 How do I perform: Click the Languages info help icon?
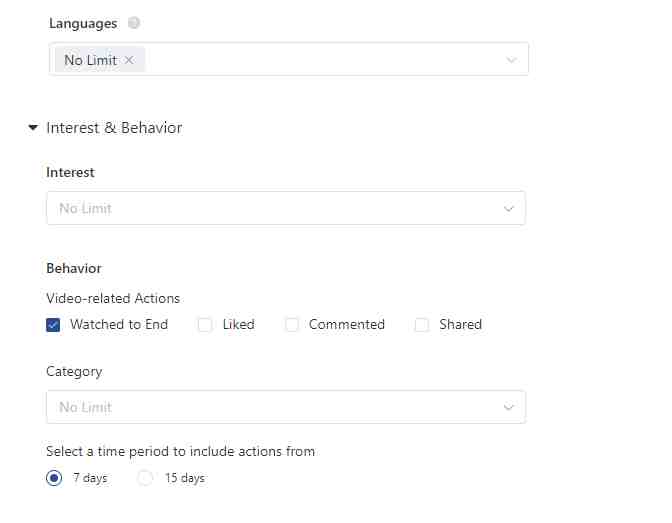(x=134, y=22)
